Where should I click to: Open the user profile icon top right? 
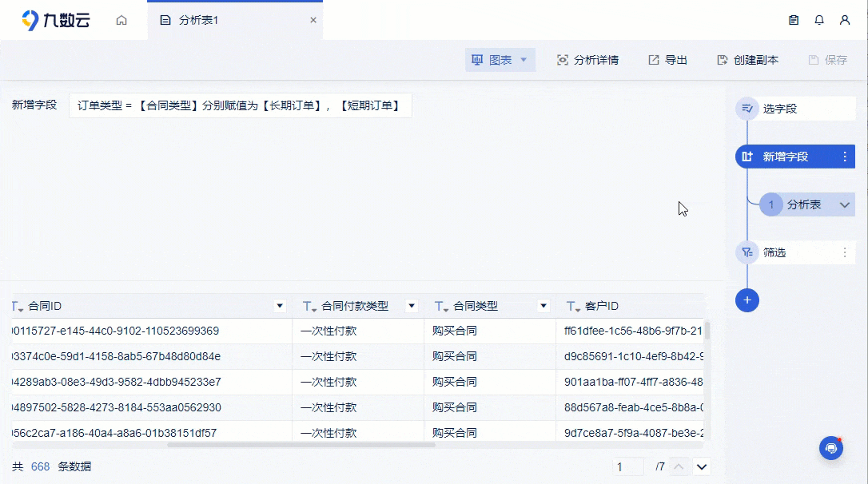click(845, 19)
